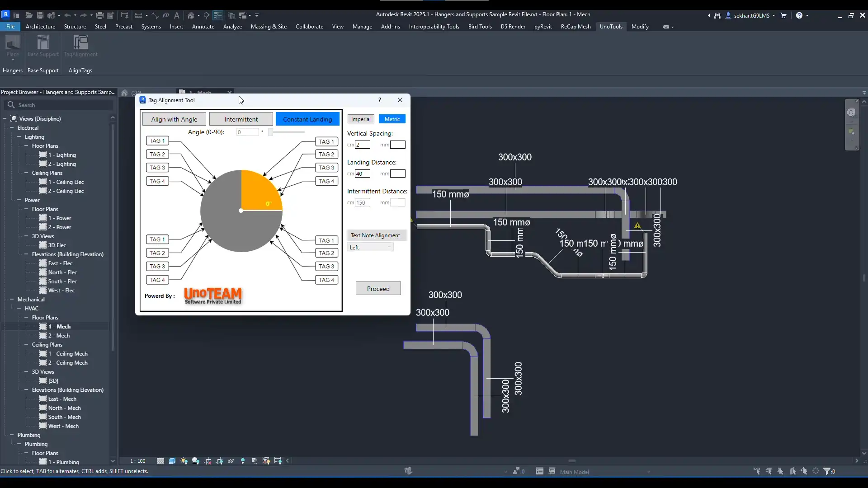Click the TagAlignment ribbon tool icon
Viewport: 868px width, 488px height.
[x=80, y=43]
